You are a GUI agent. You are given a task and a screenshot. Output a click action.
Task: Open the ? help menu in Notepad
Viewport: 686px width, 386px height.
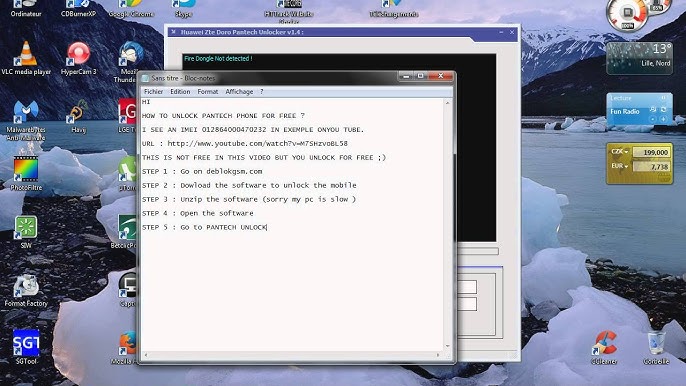[262, 91]
